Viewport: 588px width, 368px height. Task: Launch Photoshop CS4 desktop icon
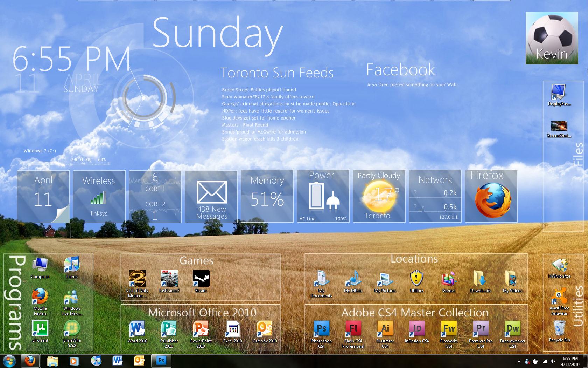pyautogui.click(x=322, y=334)
